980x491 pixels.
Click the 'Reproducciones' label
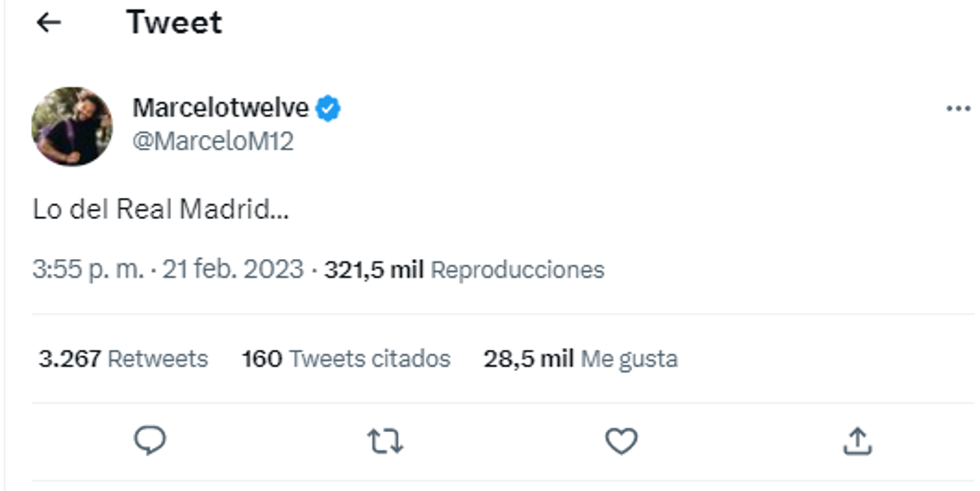(517, 270)
